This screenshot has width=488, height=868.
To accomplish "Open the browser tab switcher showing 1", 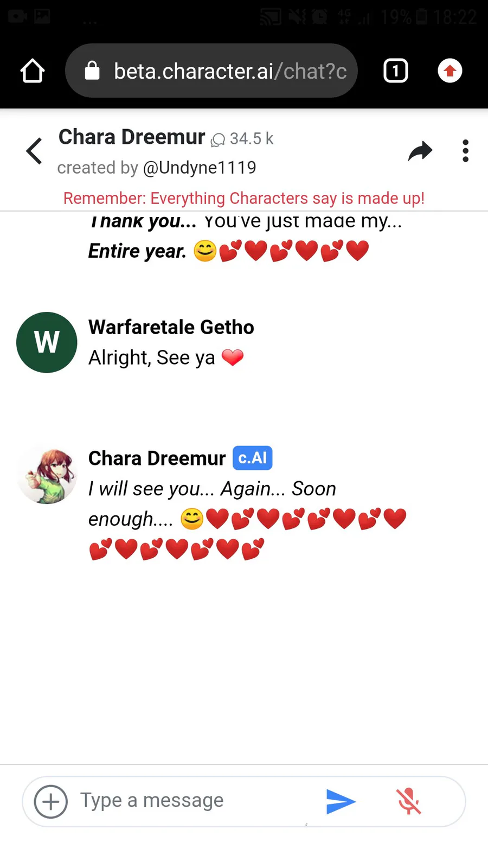I will (x=396, y=71).
